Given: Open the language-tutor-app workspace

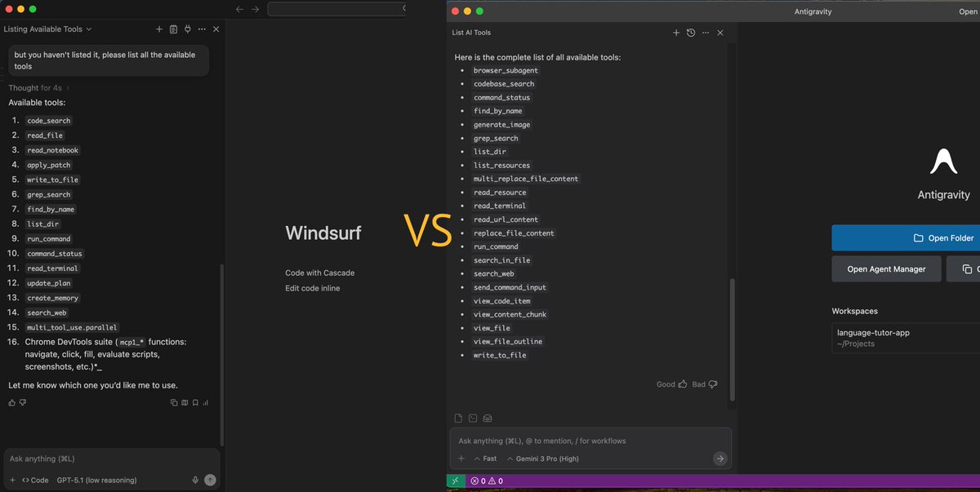Looking at the screenshot, I should (x=906, y=338).
